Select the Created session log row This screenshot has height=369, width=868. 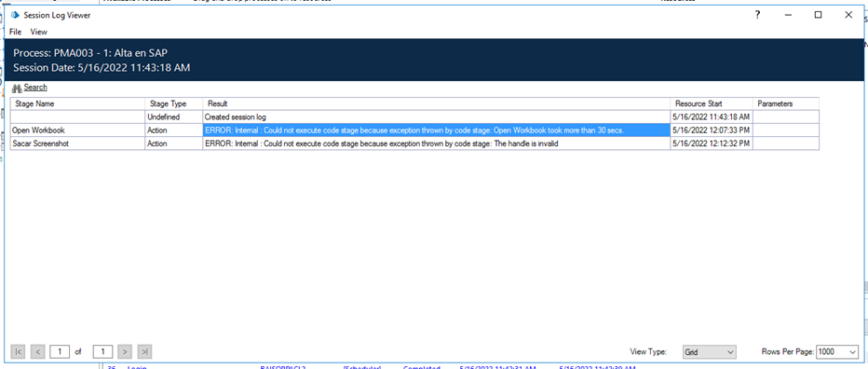click(x=414, y=116)
